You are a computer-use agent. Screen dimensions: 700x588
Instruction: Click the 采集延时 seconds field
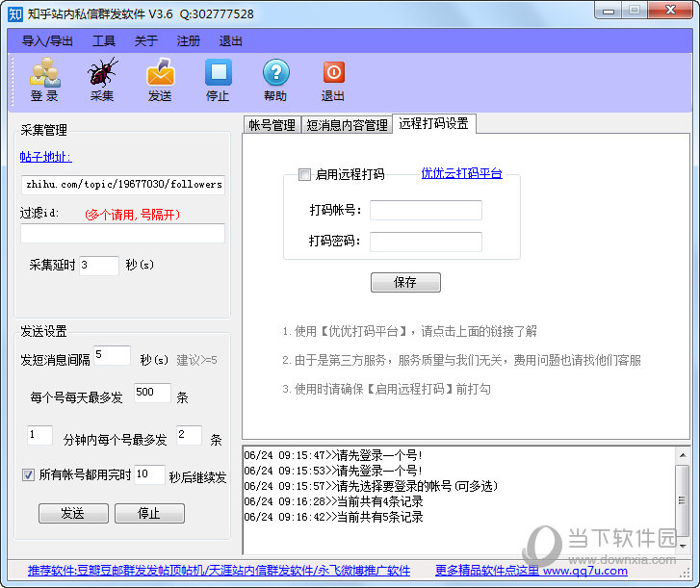coord(99,266)
